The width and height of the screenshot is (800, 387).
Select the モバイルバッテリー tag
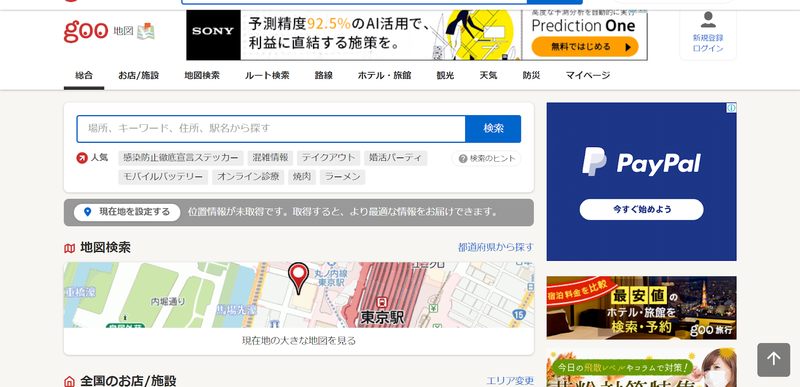pyautogui.click(x=163, y=177)
